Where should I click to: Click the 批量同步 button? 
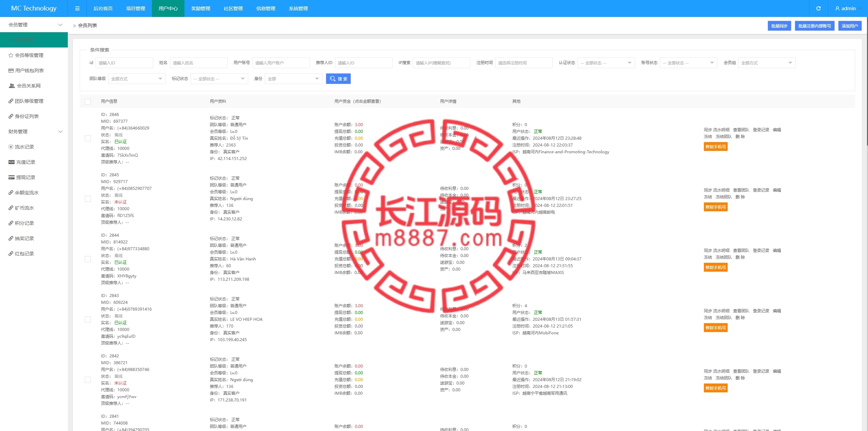coord(779,26)
